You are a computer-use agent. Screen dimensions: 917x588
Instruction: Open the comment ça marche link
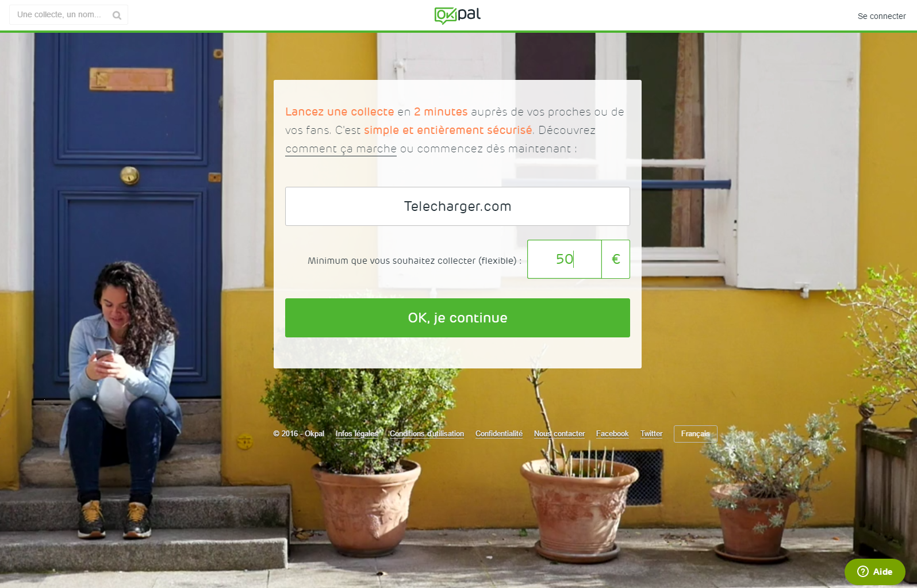tap(341, 149)
